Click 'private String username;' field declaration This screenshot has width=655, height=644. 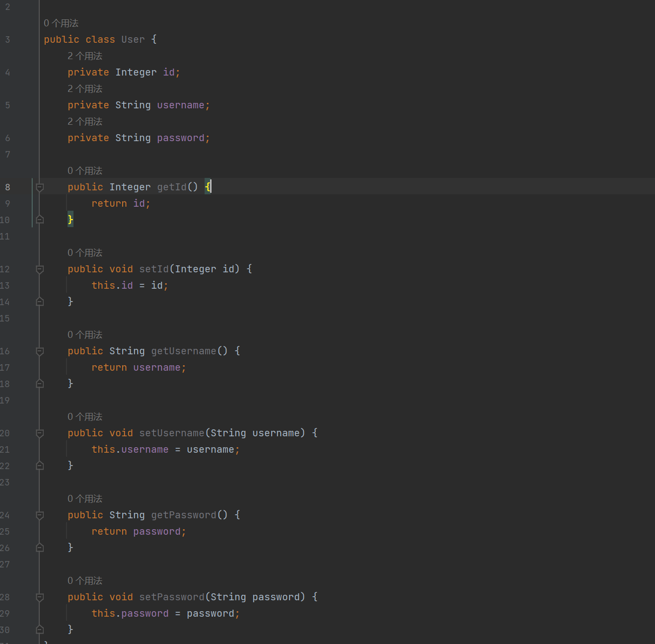point(139,105)
